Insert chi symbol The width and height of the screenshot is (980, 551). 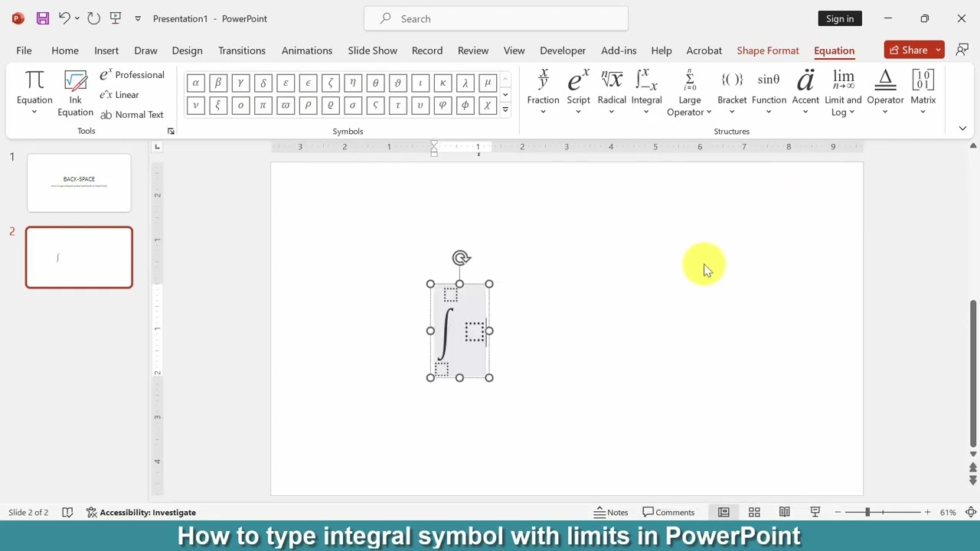[x=487, y=106]
